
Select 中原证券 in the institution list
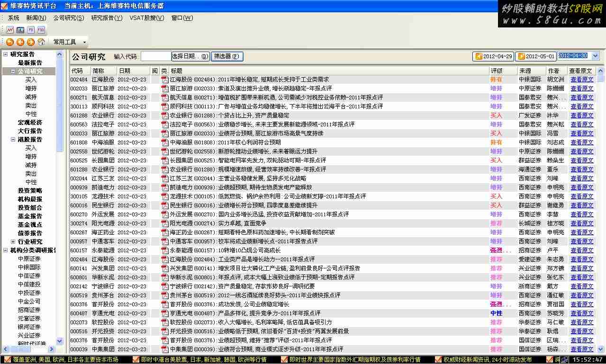point(29,258)
